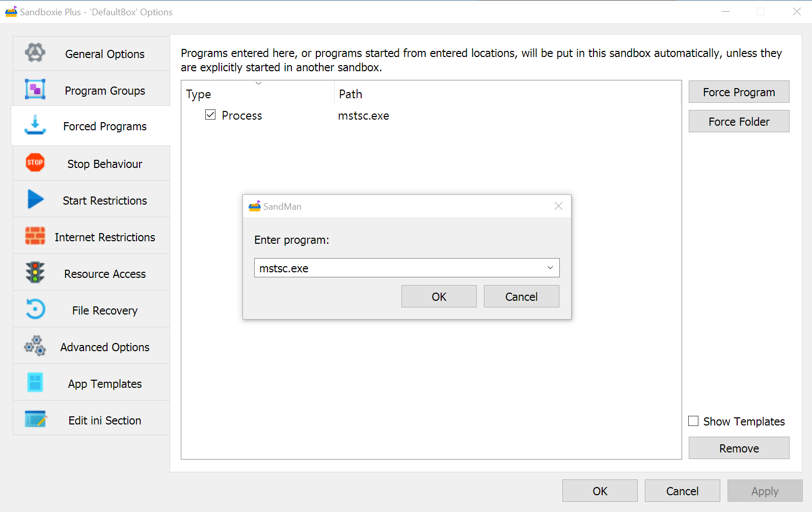Click the Remove button

coord(739,448)
